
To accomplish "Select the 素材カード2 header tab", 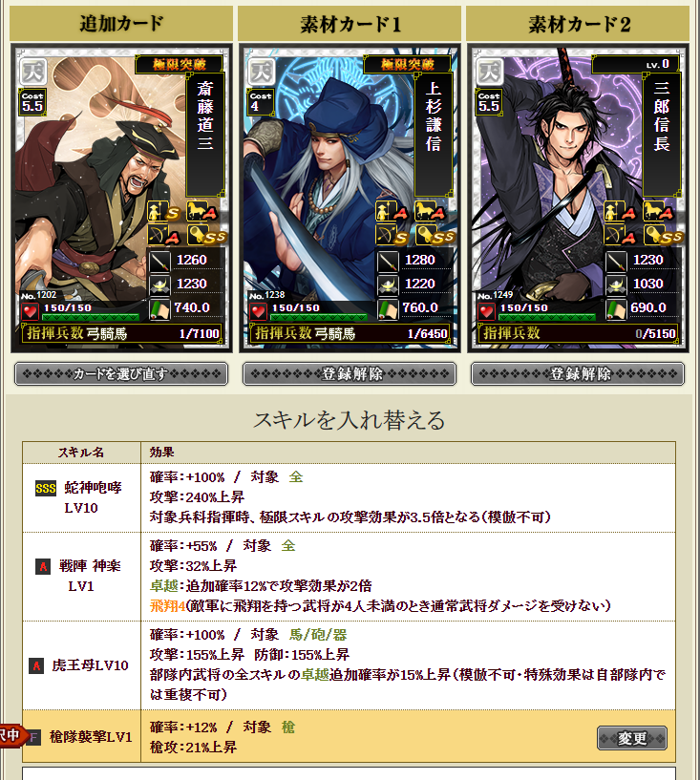I will pyautogui.click(x=578, y=23).
